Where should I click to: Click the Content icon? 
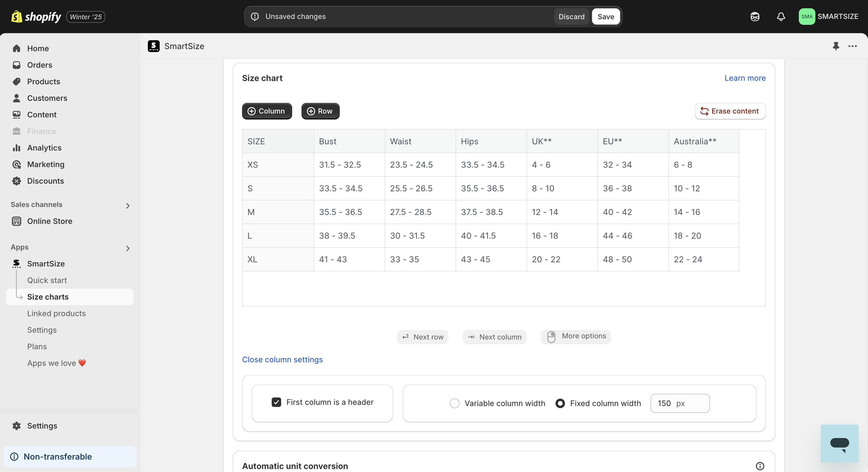click(17, 115)
